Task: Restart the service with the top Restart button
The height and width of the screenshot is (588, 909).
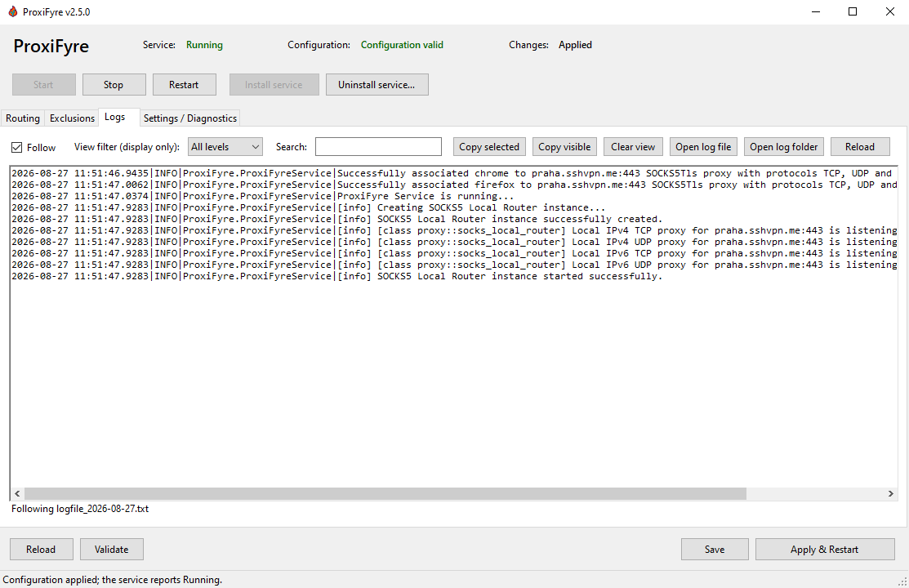Action: 184,85
